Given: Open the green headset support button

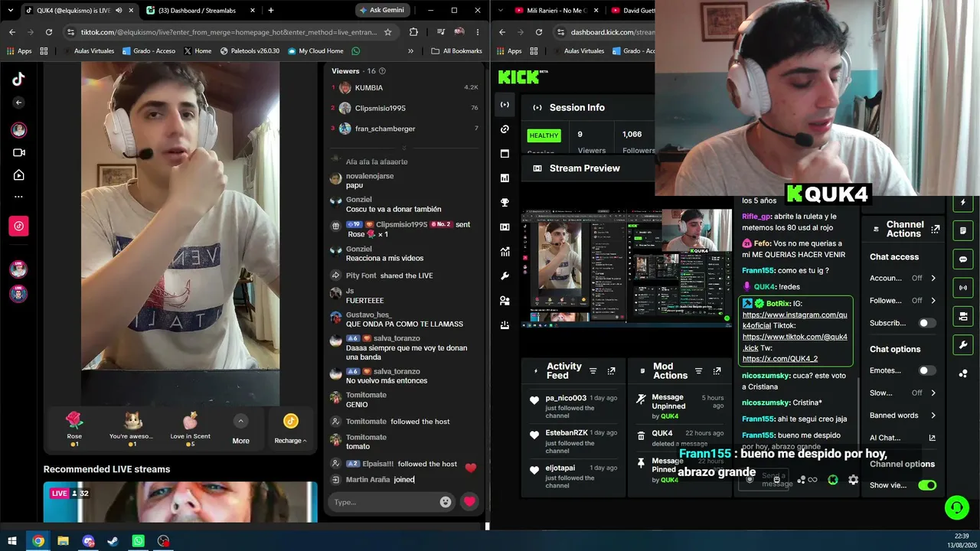Looking at the screenshot, I should tap(956, 507).
